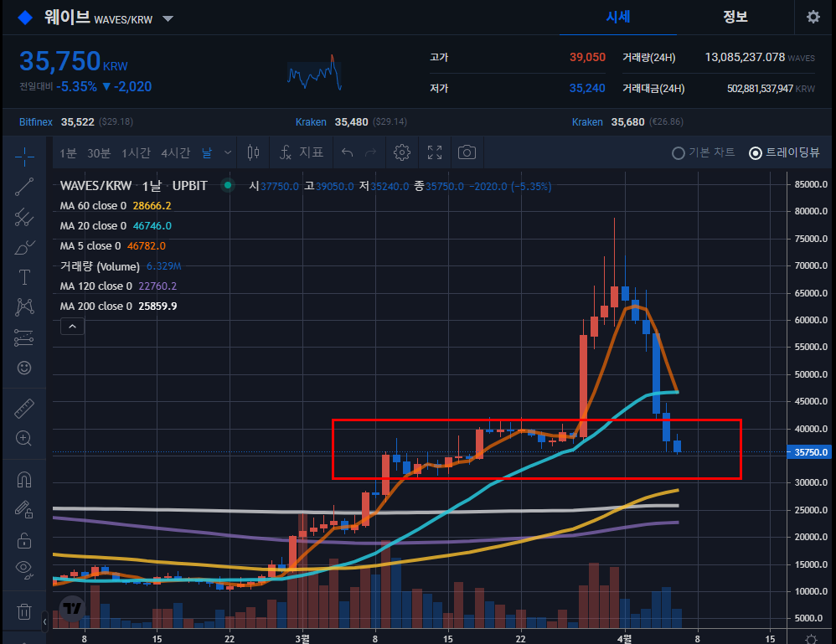Select the ruler measure tool

coord(24,409)
